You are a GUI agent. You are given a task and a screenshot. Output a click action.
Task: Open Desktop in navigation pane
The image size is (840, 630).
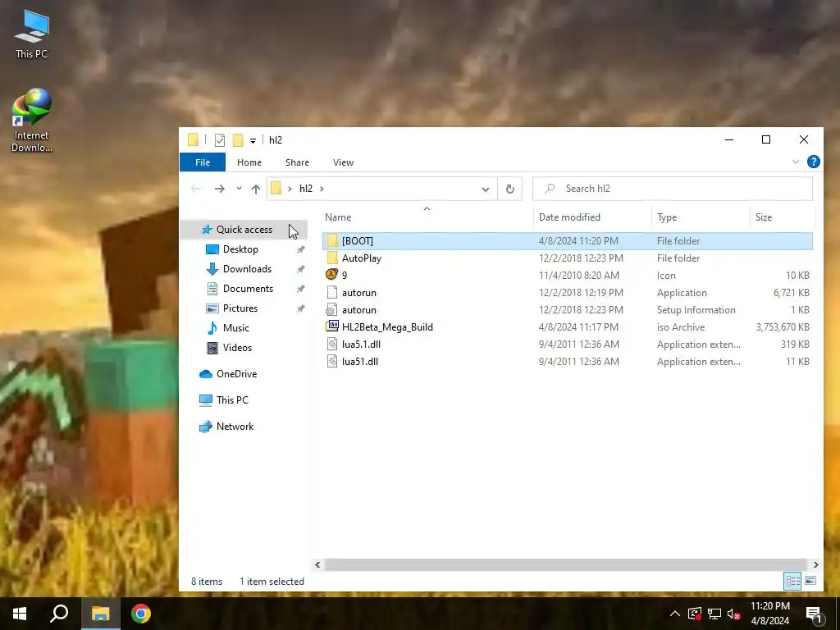[x=240, y=249]
